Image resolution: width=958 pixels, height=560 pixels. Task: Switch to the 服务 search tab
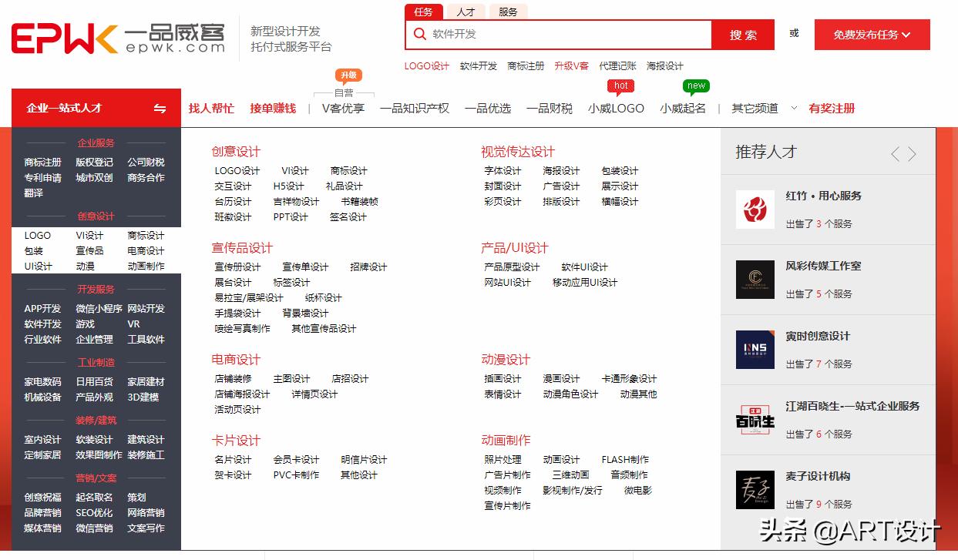(508, 12)
